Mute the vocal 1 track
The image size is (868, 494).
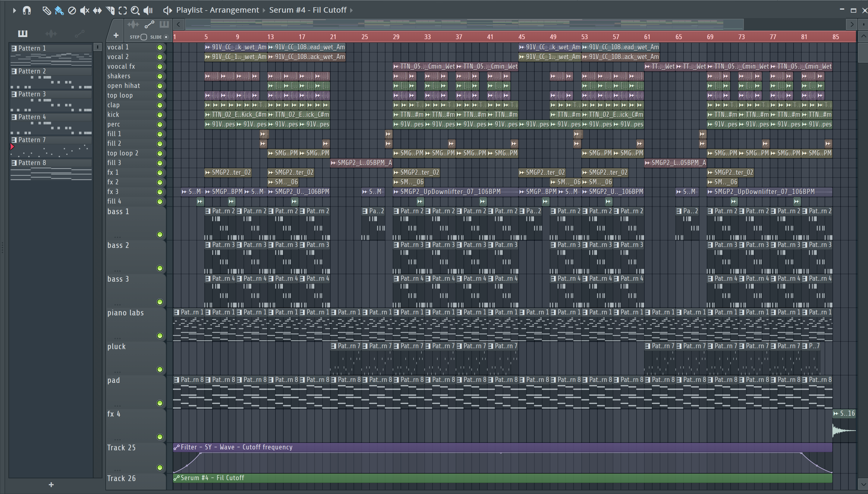159,47
